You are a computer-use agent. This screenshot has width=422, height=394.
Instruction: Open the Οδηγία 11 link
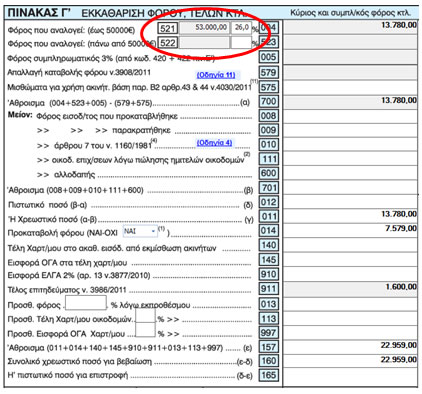click(216, 75)
